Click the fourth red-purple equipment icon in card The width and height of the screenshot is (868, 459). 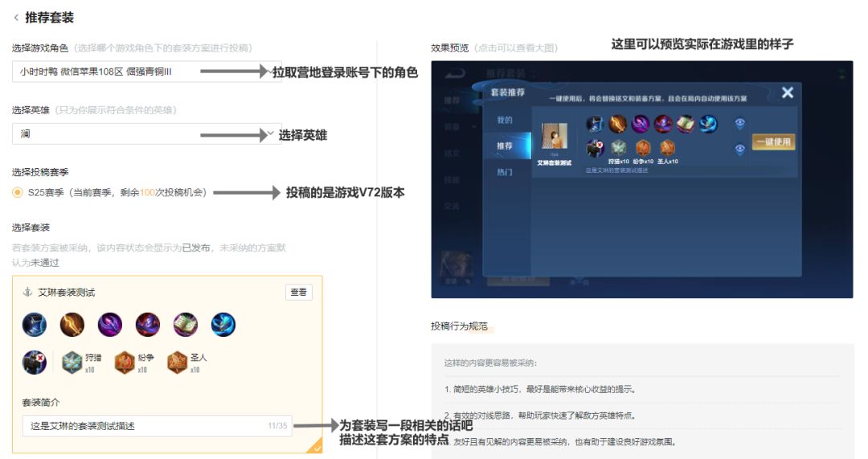[x=148, y=325]
